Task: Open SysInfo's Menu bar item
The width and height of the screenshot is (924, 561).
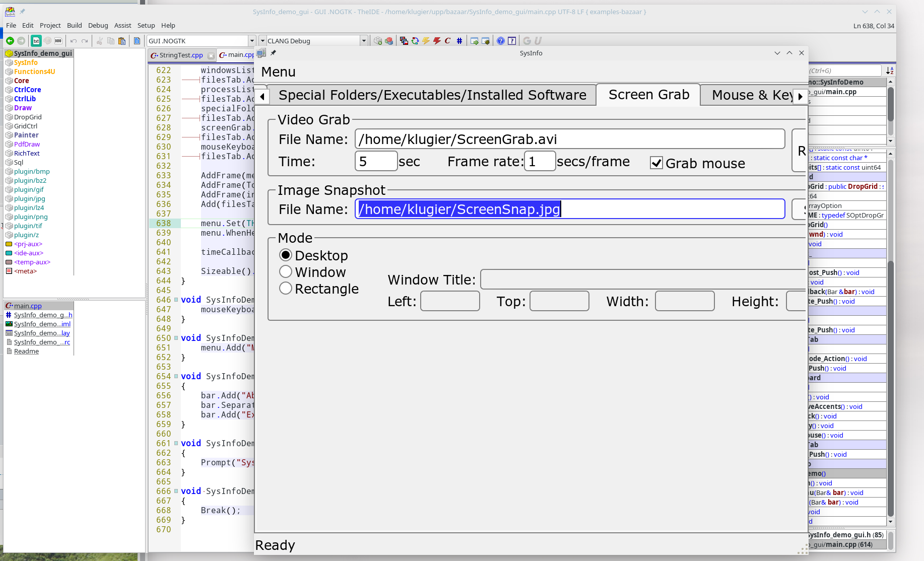Action: pyautogui.click(x=278, y=72)
